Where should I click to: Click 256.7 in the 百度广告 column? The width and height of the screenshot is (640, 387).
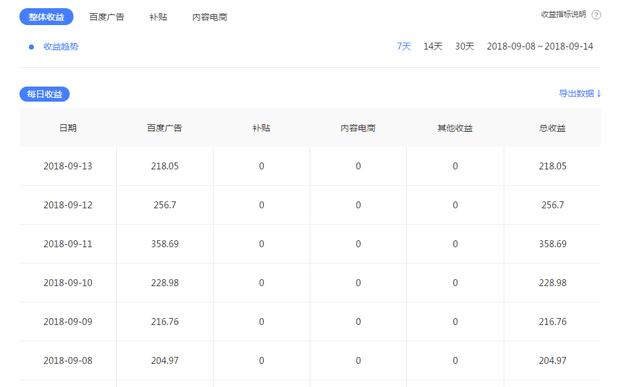tap(165, 205)
